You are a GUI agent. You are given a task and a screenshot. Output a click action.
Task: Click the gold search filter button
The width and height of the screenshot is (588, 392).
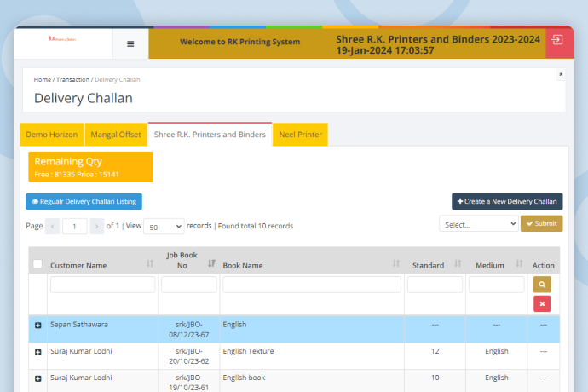click(542, 285)
